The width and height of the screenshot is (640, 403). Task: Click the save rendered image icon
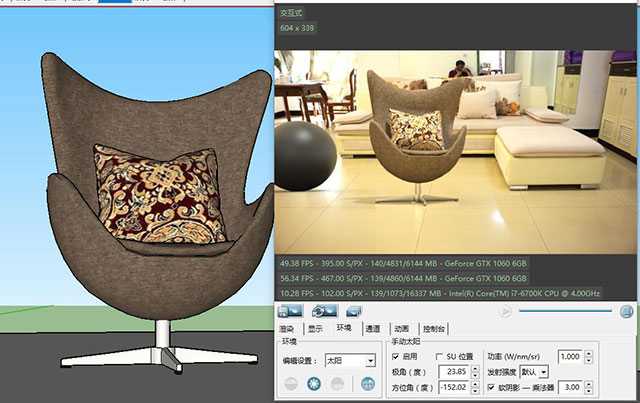pos(290,311)
